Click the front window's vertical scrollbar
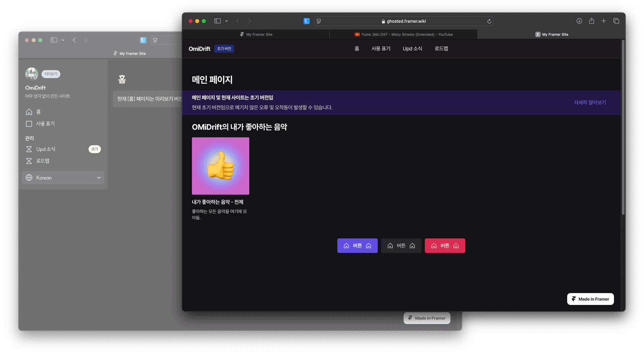Image resolution: width=644 pixels, height=355 pixels. tap(623, 128)
